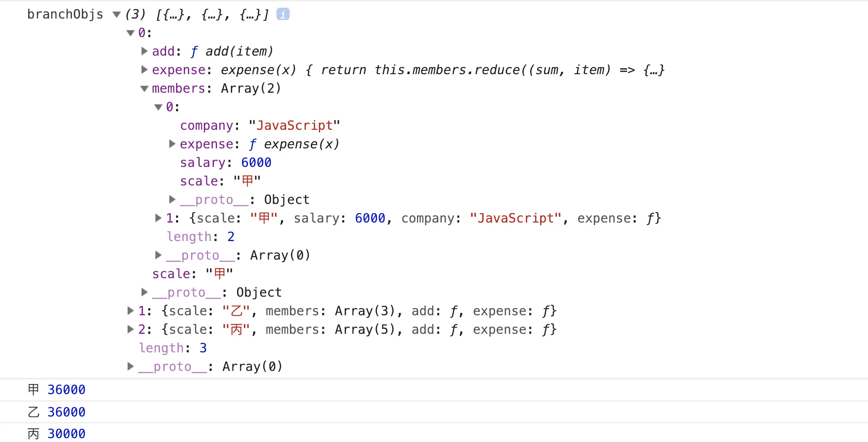Click the company "JavaScript" string value
Screen dimensions: 868x442
(x=294, y=126)
